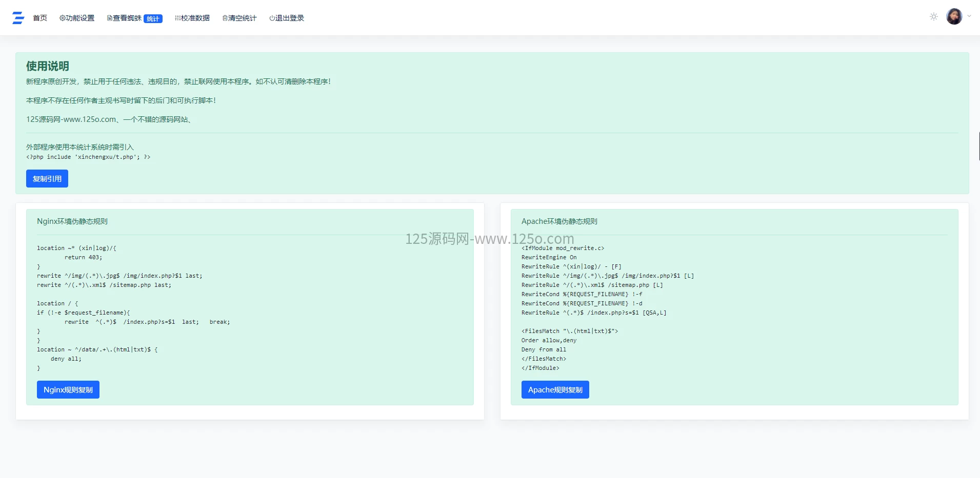Click the blue site logo icon

18,18
